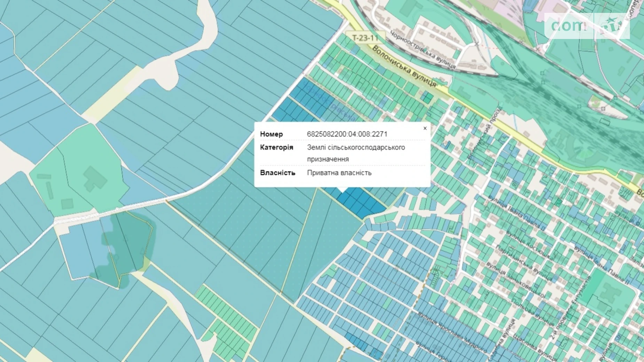Viewport: 644px width, 362px height.
Task: Close the parcel info popup
Action: tap(425, 128)
